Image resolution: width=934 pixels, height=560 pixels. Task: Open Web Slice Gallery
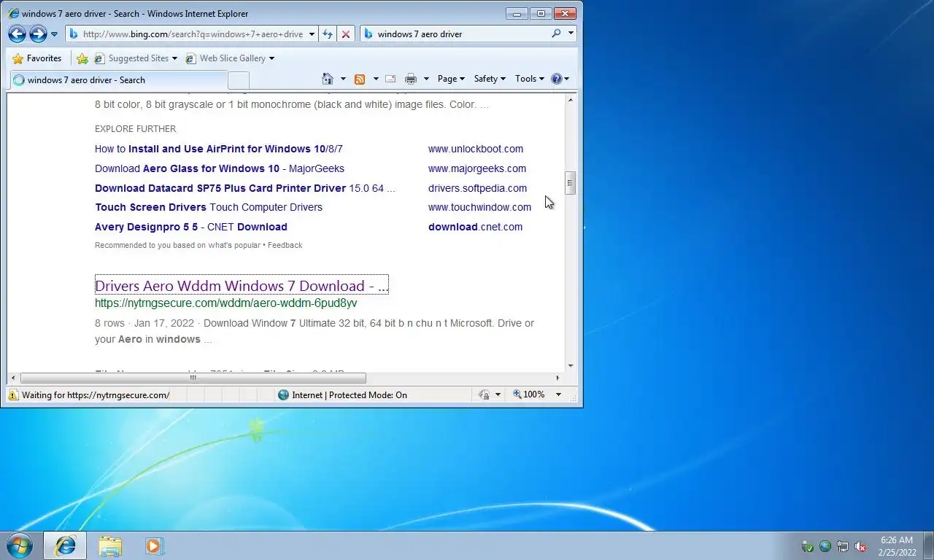[230, 58]
